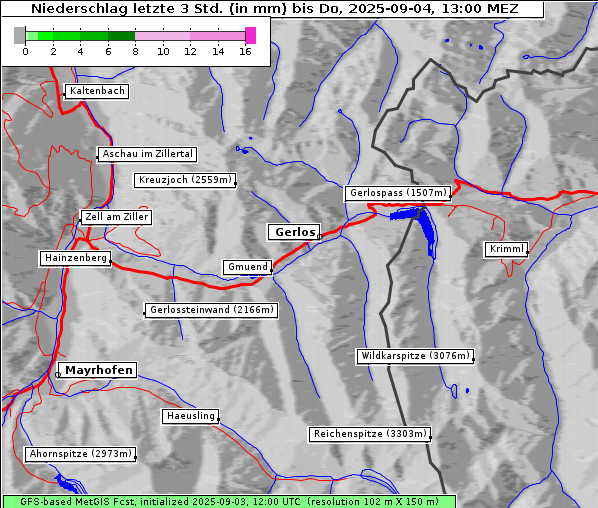Click the Ahornspitze (2973m) peak label

(80, 454)
